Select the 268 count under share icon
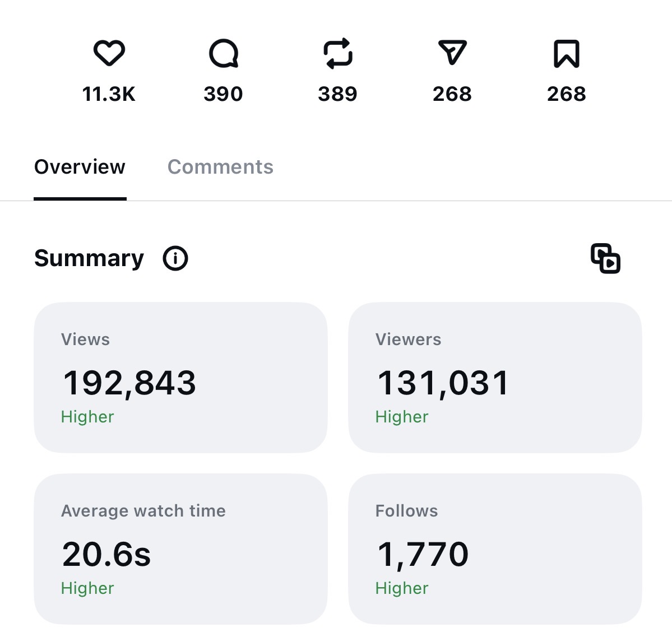This screenshot has width=672, height=637. tap(452, 94)
